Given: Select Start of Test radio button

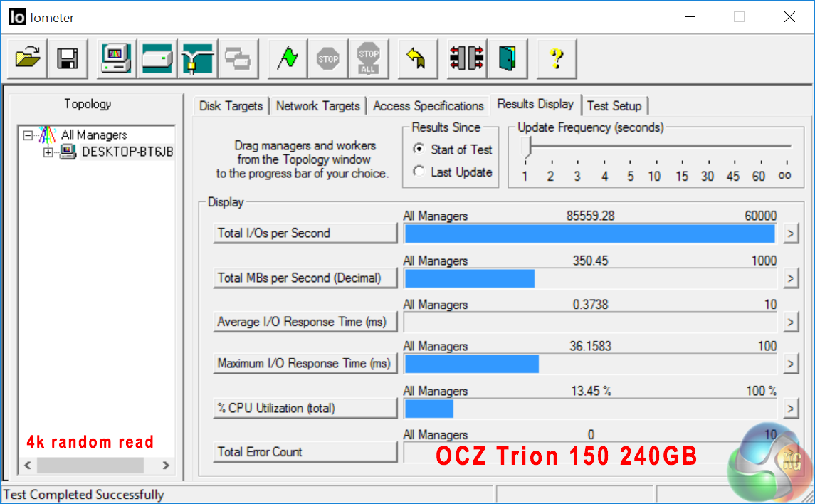Looking at the screenshot, I should [x=419, y=149].
